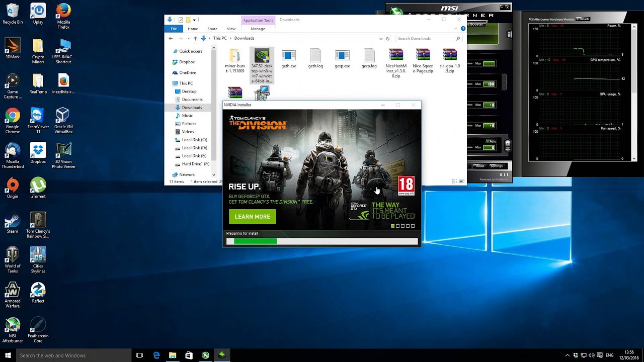Launch TeamViewer 11 from desktop
This screenshot has width=644, height=362.
(38, 120)
